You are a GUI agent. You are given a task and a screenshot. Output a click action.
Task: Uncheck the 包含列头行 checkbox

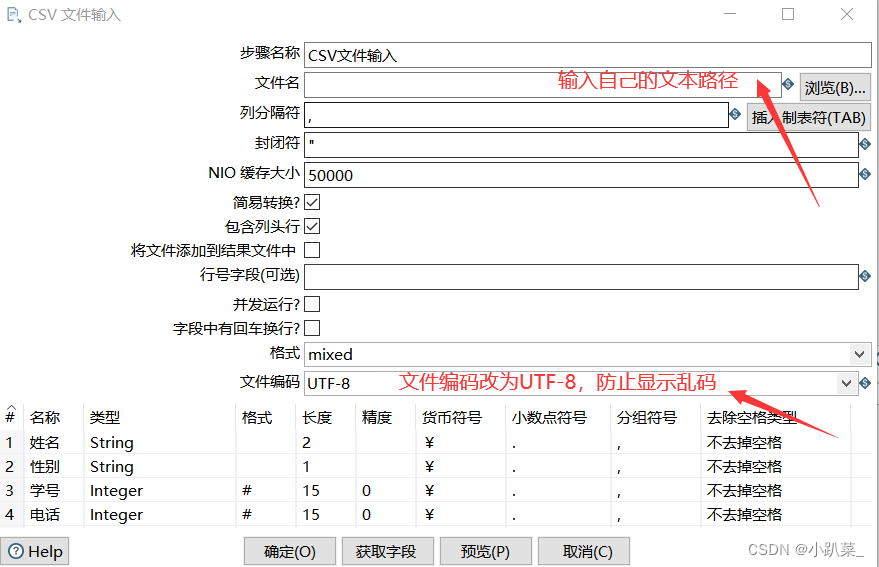click(x=312, y=226)
